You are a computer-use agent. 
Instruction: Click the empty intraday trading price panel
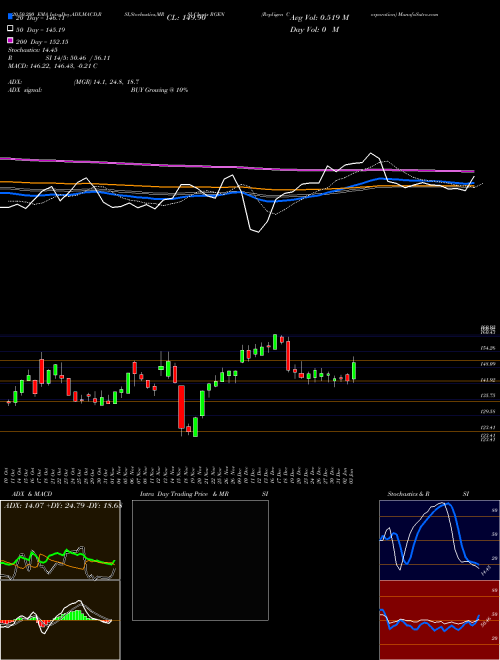point(200,560)
